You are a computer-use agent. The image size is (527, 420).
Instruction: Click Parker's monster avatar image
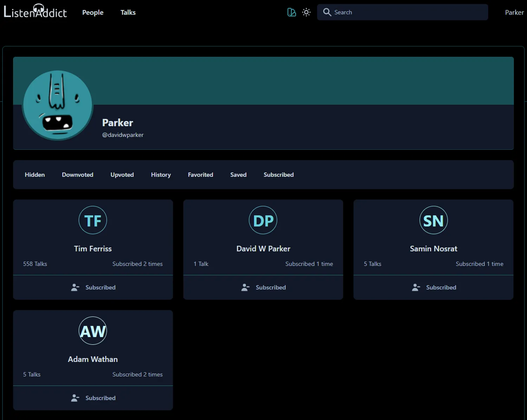point(58,105)
